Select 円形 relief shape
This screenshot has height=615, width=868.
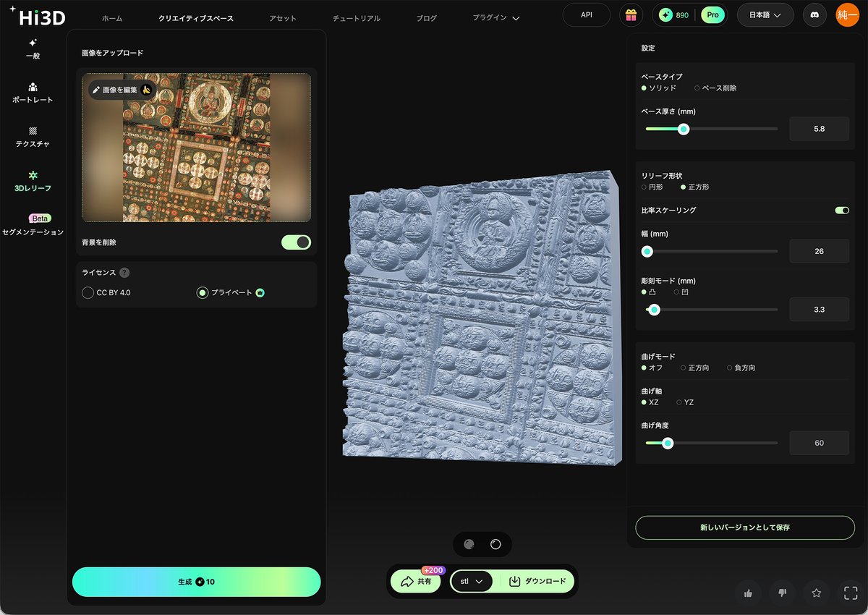click(x=652, y=187)
